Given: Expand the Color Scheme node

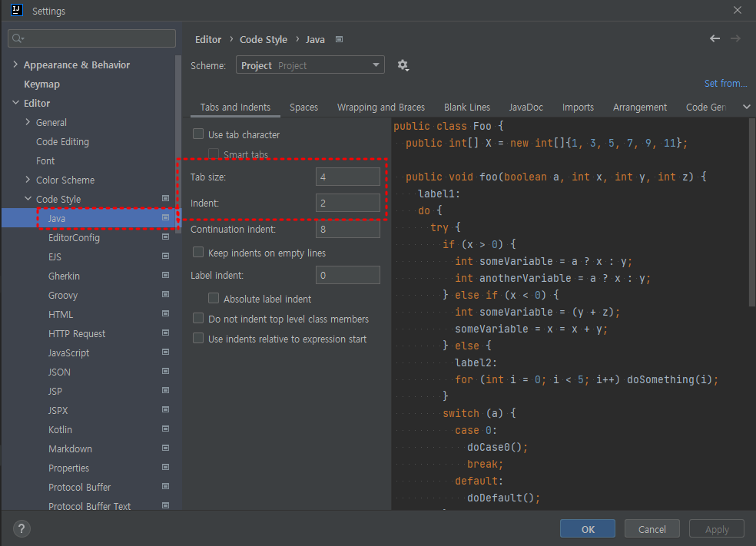Looking at the screenshot, I should [28, 180].
